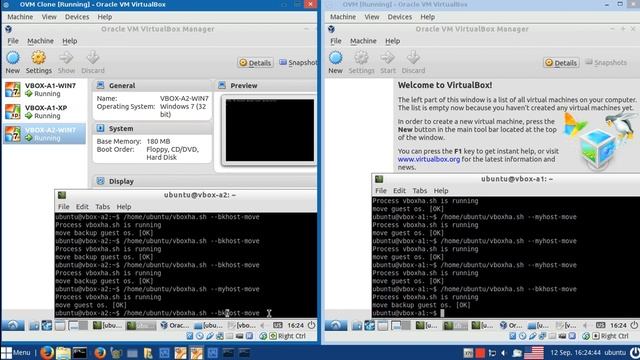Open Help menu in ubuntu@vbox-a1 terminal
This screenshot has width=640, height=360.
coord(441,191)
